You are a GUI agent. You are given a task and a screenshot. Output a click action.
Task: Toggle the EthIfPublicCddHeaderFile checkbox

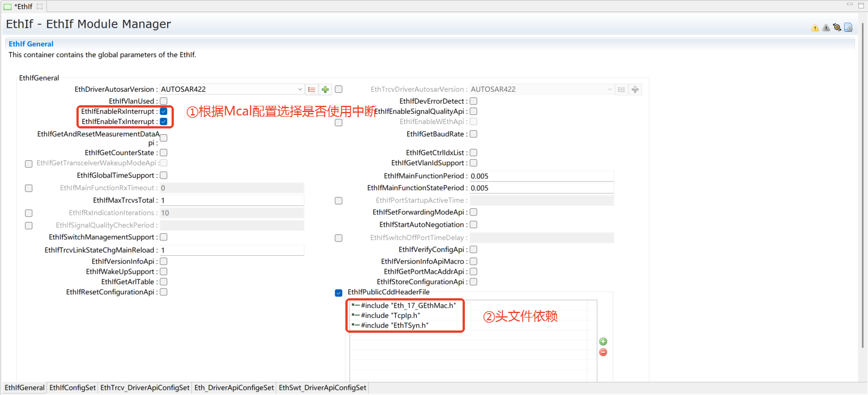coord(339,293)
